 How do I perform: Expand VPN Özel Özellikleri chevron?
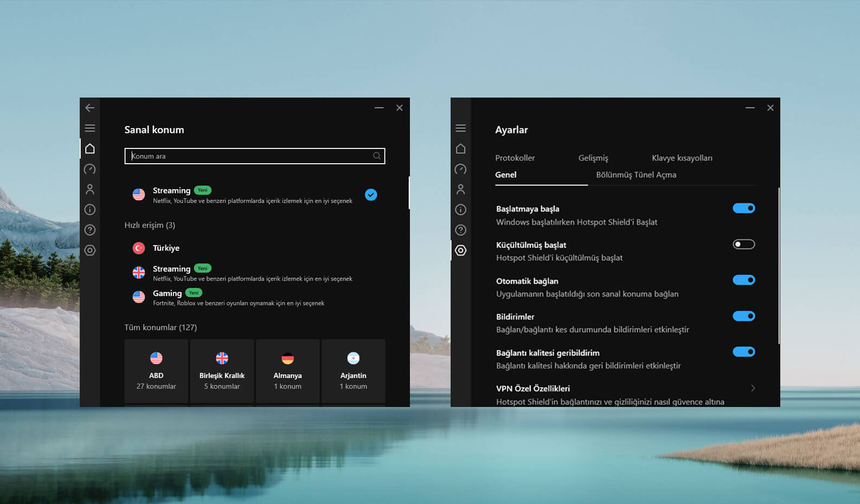(753, 388)
